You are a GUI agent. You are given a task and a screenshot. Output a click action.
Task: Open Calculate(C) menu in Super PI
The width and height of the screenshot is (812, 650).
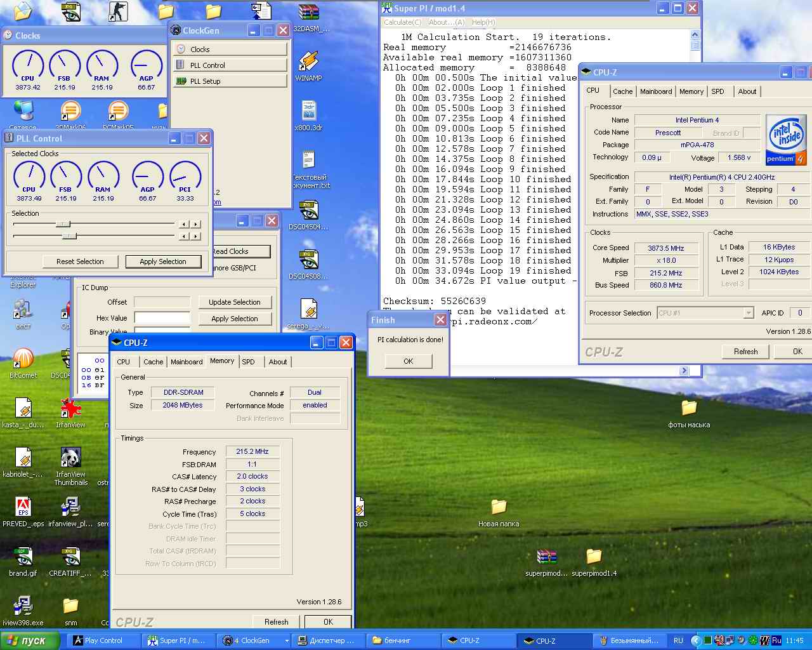tap(402, 22)
